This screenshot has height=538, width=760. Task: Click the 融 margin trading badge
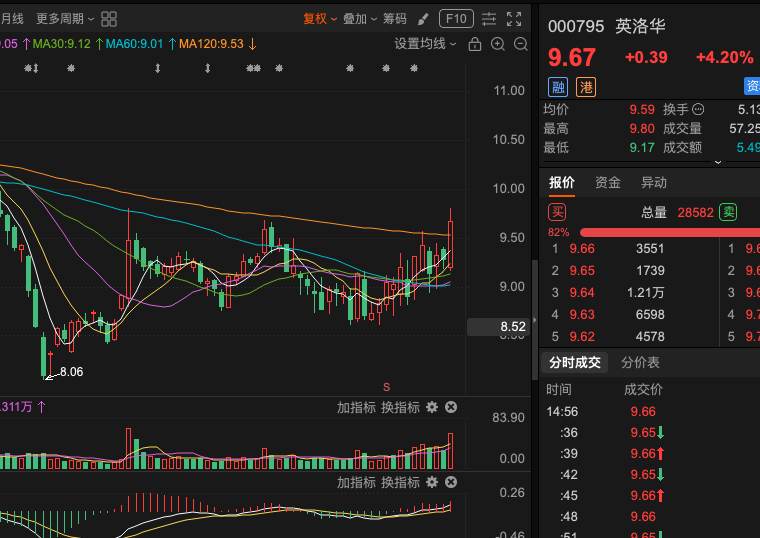point(558,87)
